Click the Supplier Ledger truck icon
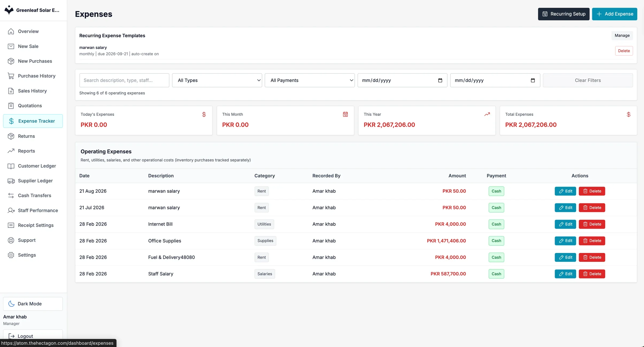Image resolution: width=644 pixels, height=347 pixels. point(11,181)
